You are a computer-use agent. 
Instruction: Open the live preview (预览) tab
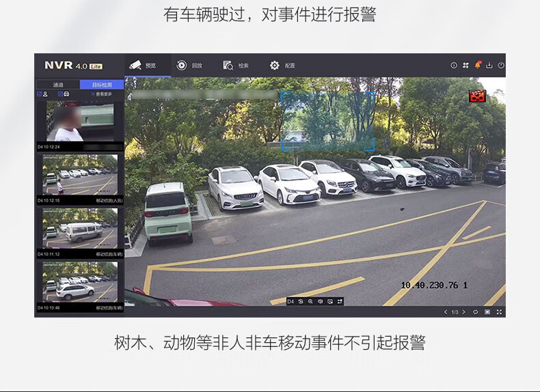click(148, 66)
